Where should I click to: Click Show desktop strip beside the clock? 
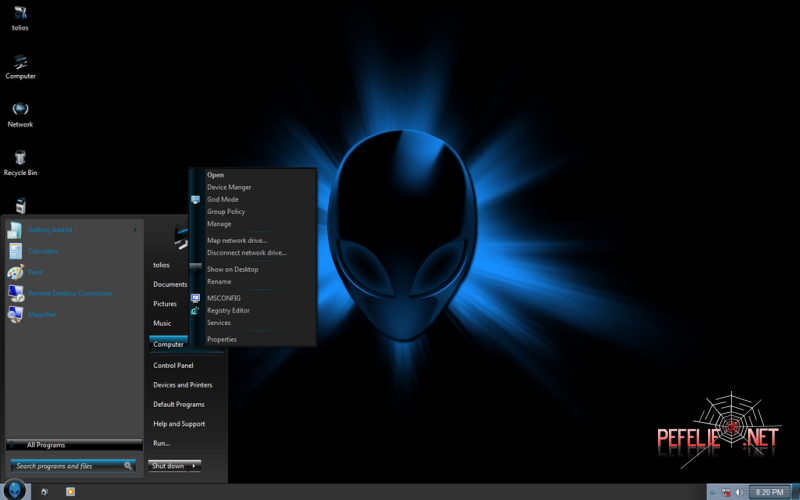[795, 492]
